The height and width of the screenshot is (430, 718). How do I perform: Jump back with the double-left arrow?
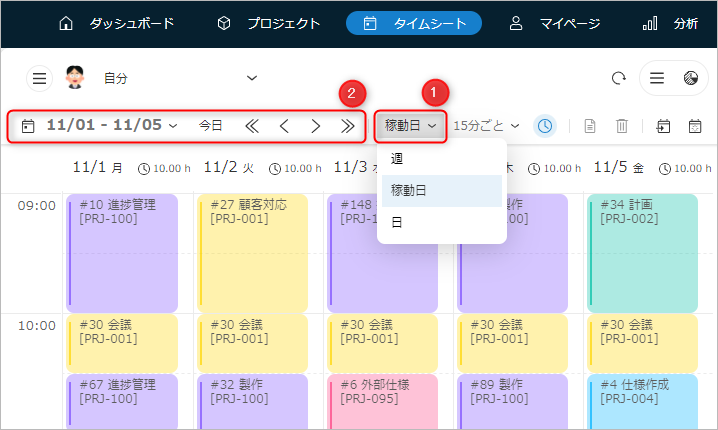click(x=252, y=126)
